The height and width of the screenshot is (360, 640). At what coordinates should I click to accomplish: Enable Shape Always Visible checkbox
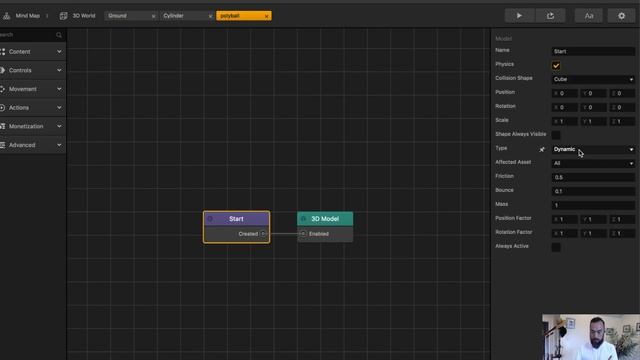point(556,135)
